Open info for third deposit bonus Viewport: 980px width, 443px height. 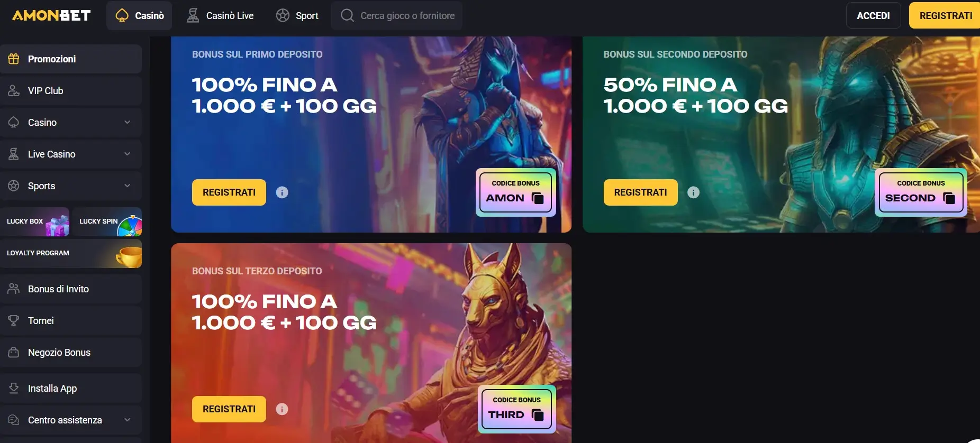[x=282, y=409]
